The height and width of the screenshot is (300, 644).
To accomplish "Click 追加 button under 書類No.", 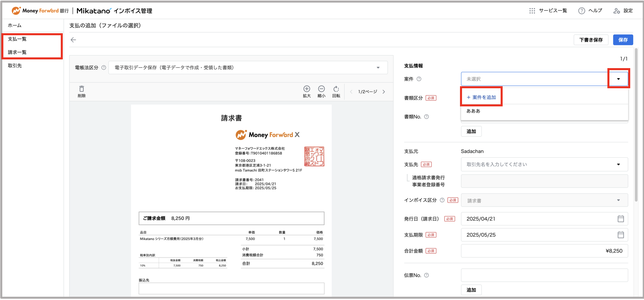I will (471, 132).
